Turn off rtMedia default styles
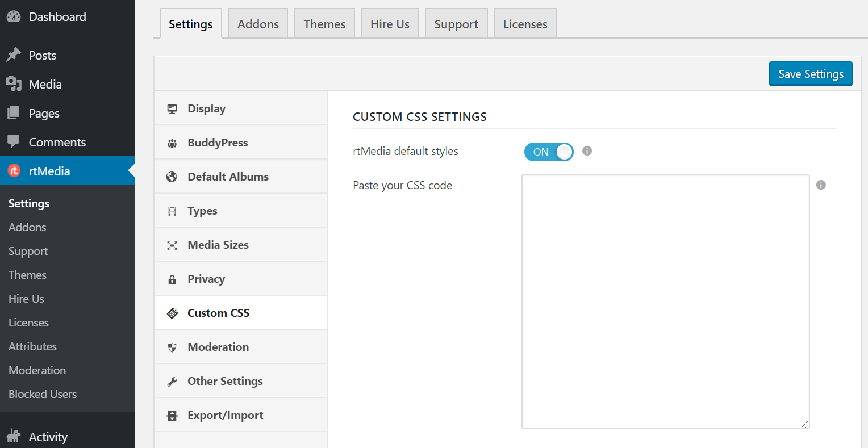This screenshot has width=868, height=448. [x=548, y=152]
